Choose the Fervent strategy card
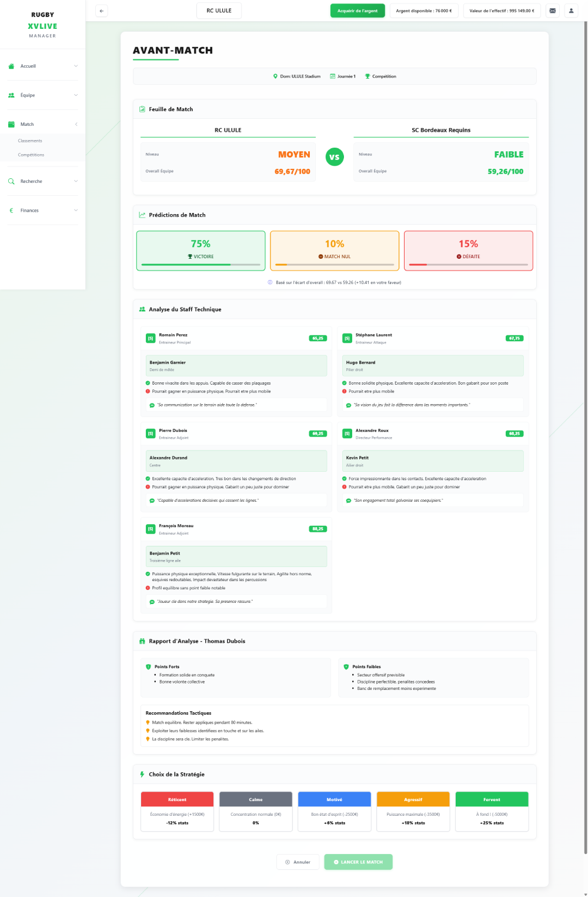588x897 pixels. click(x=492, y=811)
